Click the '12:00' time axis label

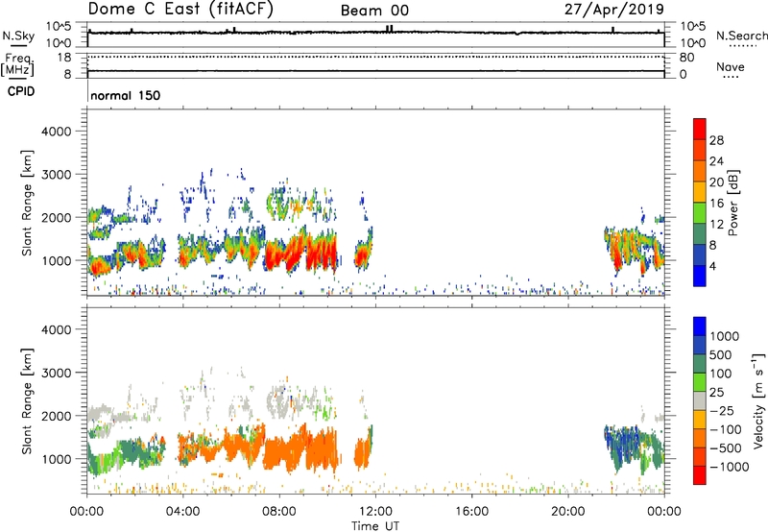point(375,512)
